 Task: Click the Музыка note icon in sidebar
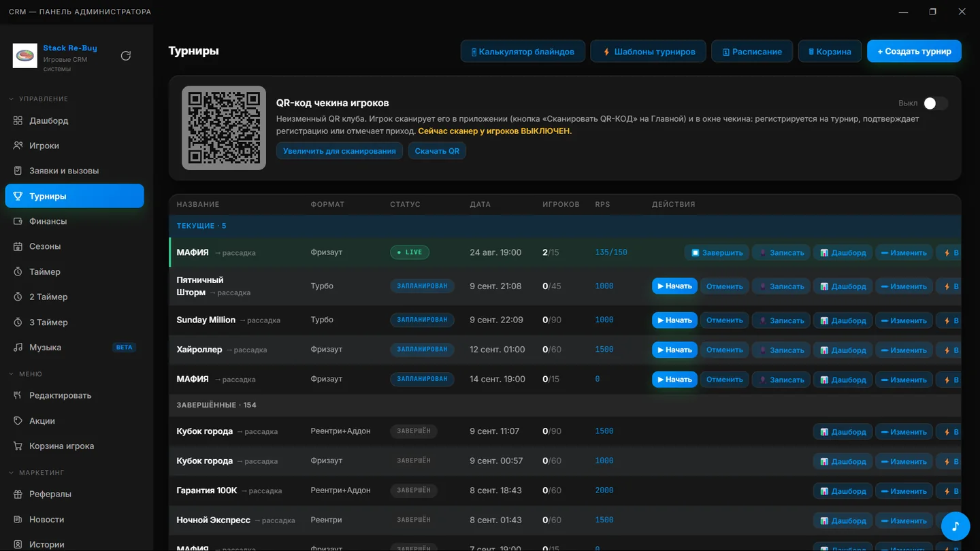point(18,347)
